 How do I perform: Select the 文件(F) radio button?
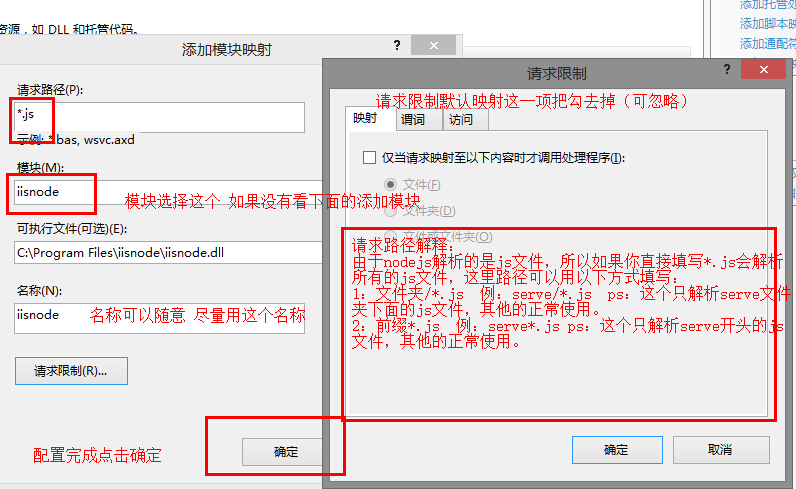point(390,185)
